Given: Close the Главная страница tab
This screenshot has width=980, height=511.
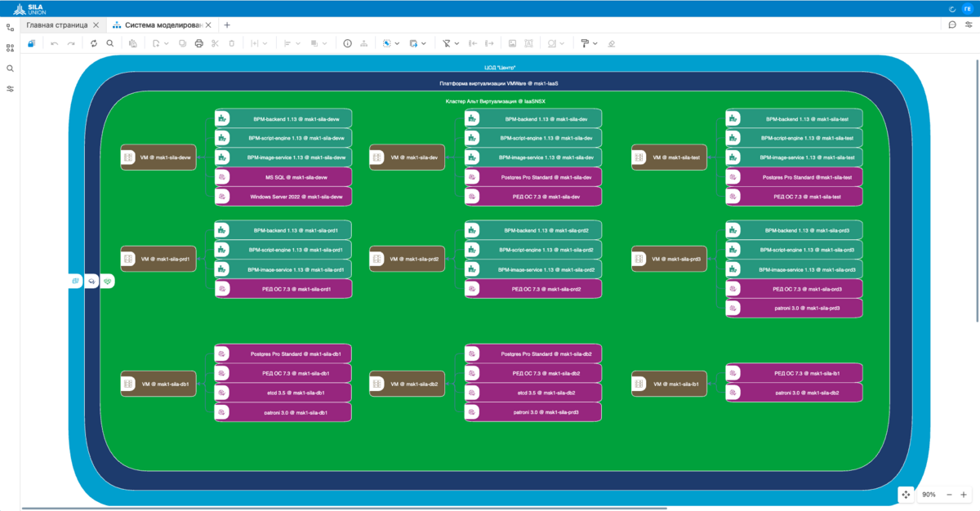Looking at the screenshot, I should pyautogui.click(x=96, y=24).
